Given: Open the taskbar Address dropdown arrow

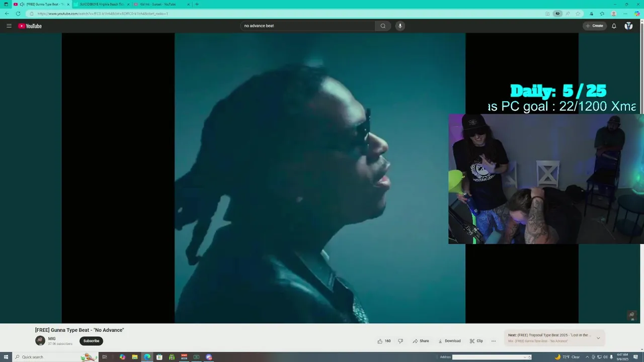Looking at the screenshot, I should click(x=525, y=357).
